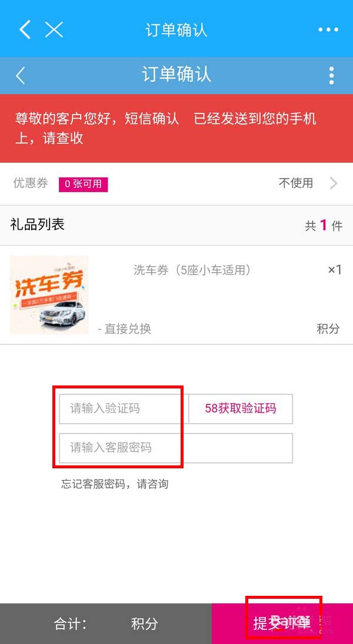This screenshot has height=644, width=353.
Task: Submit the order with 提交订单
Action: point(282,623)
